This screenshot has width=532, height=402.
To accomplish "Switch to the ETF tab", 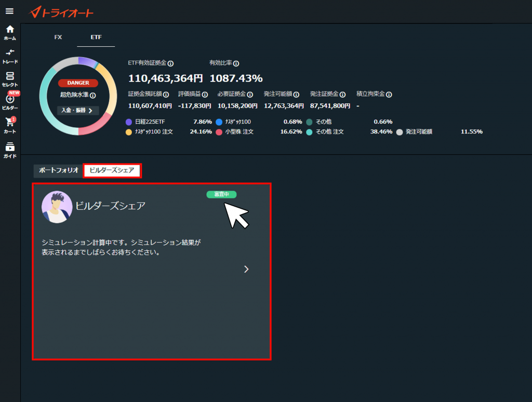I will coord(96,37).
